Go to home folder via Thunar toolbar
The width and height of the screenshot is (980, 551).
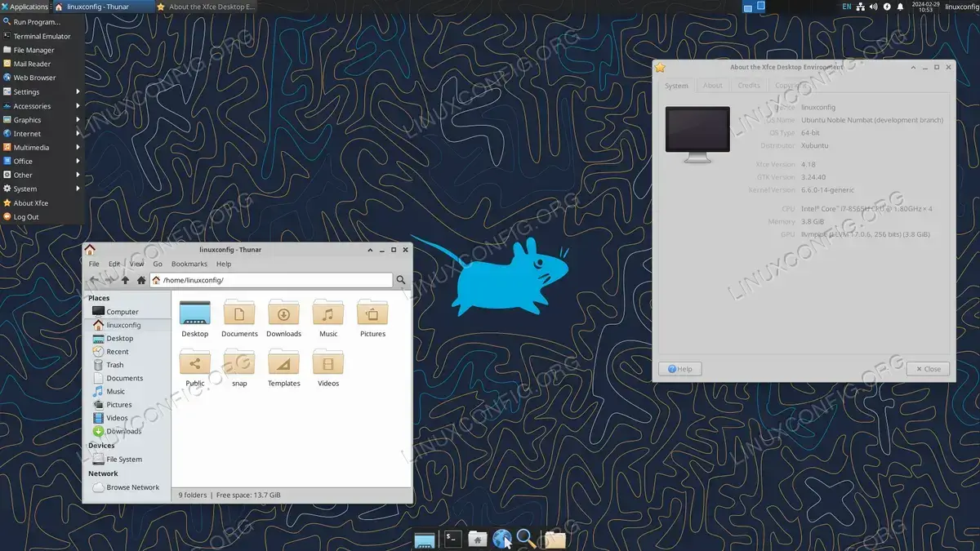click(x=141, y=280)
